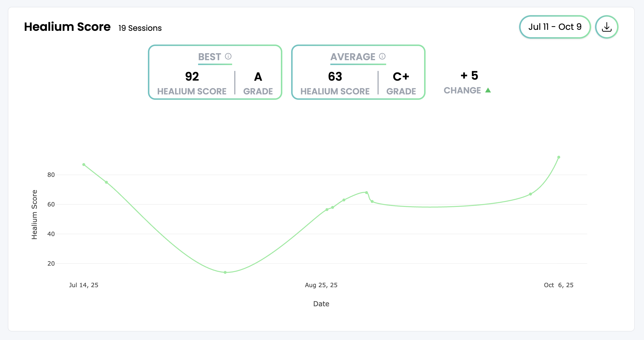Click the best Healium score value 92
Screen dimensions: 644x340
tap(192, 77)
